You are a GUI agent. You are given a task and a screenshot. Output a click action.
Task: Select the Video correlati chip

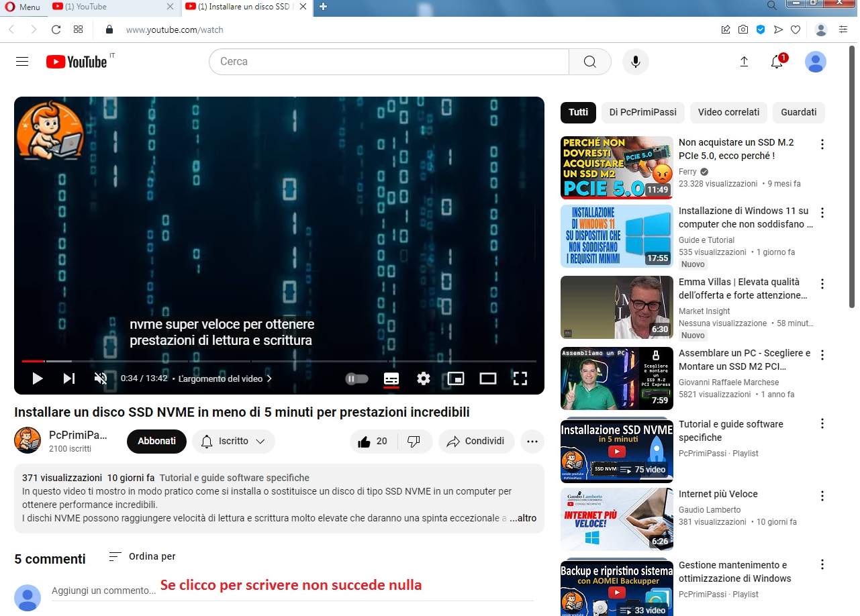pyautogui.click(x=728, y=112)
